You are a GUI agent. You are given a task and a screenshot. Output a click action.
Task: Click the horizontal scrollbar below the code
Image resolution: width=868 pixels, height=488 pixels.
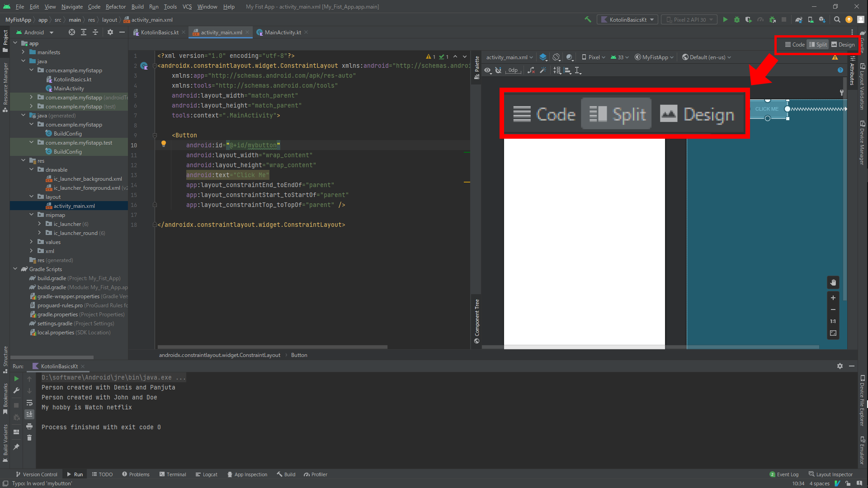pos(271,347)
